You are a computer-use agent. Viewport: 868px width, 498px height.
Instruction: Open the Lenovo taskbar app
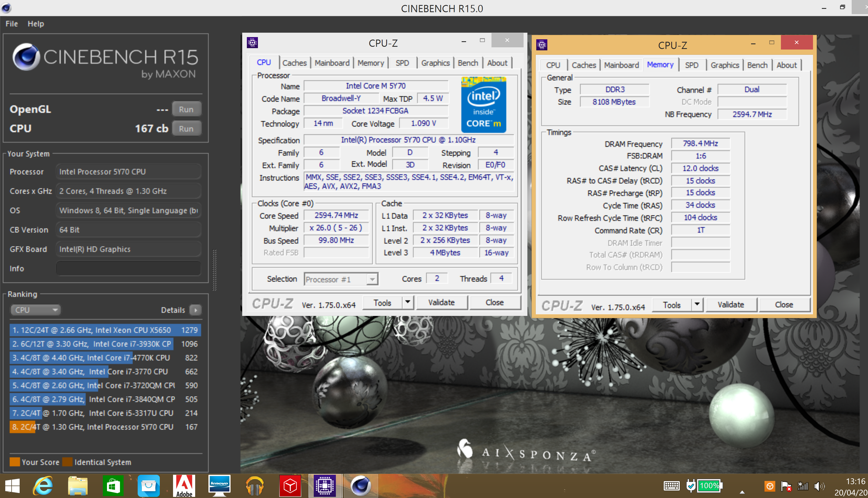click(x=219, y=486)
